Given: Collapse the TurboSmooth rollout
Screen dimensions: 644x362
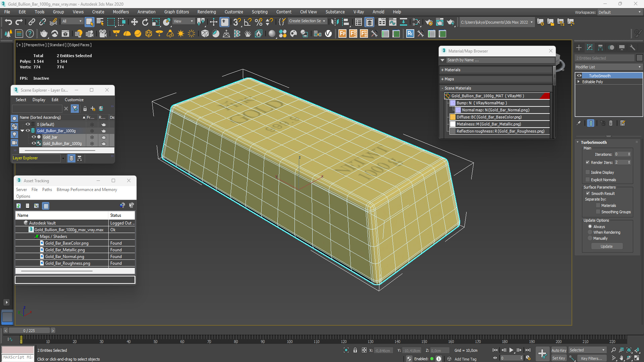Looking at the screenshot, I should tap(578, 142).
